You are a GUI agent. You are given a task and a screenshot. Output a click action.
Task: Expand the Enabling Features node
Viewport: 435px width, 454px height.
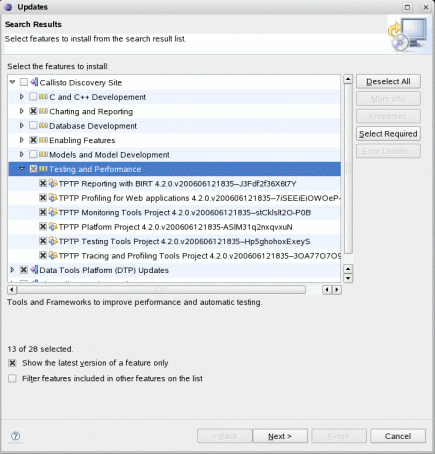[x=22, y=140]
